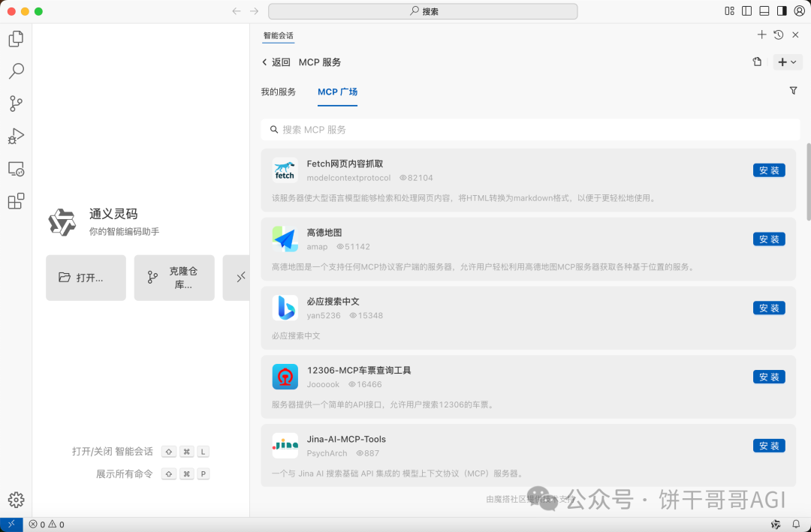The height and width of the screenshot is (532, 811).
Task: Open the Search view in activity bar
Action: pyautogui.click(x=16, y=71)
